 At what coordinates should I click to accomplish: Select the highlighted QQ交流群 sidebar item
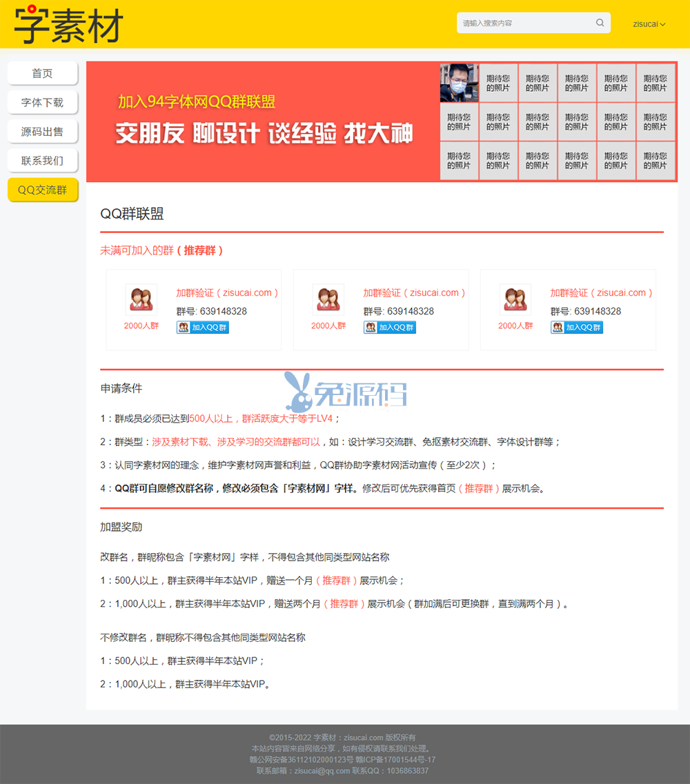[43, 190]
